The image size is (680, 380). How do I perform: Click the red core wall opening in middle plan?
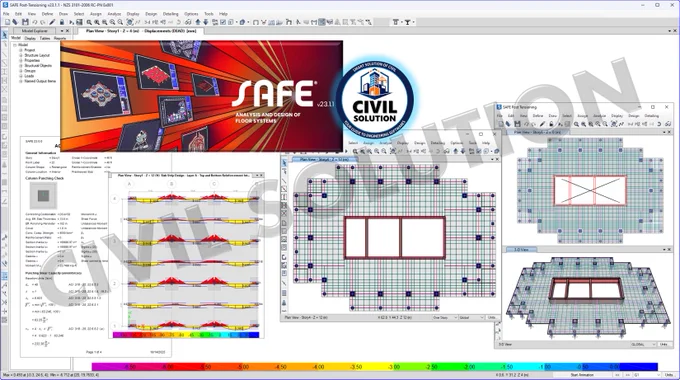click(395, 238)
